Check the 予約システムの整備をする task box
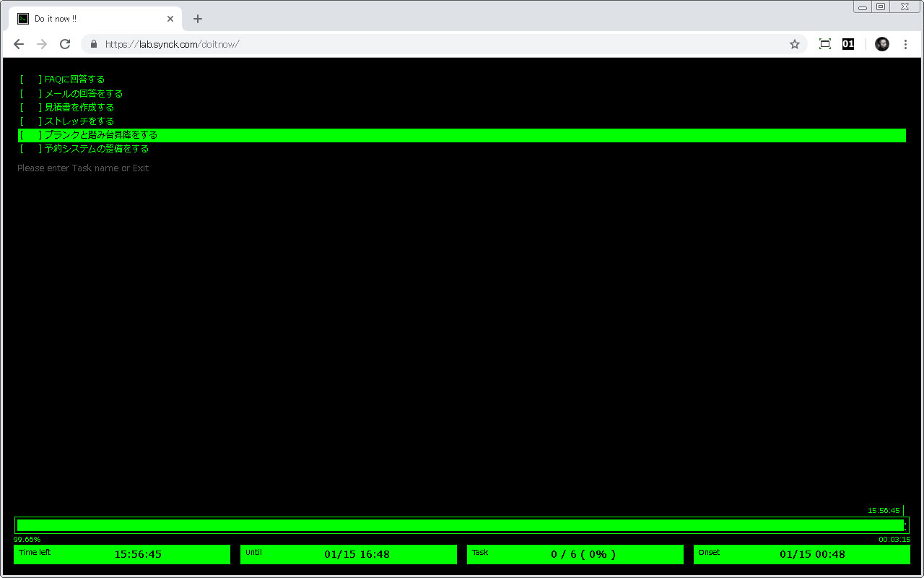This screenshot has height=578, width=924. [31, 149]
